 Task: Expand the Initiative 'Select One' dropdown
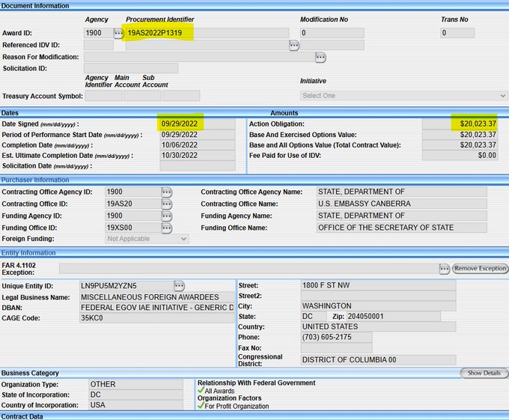click(403, 96)
